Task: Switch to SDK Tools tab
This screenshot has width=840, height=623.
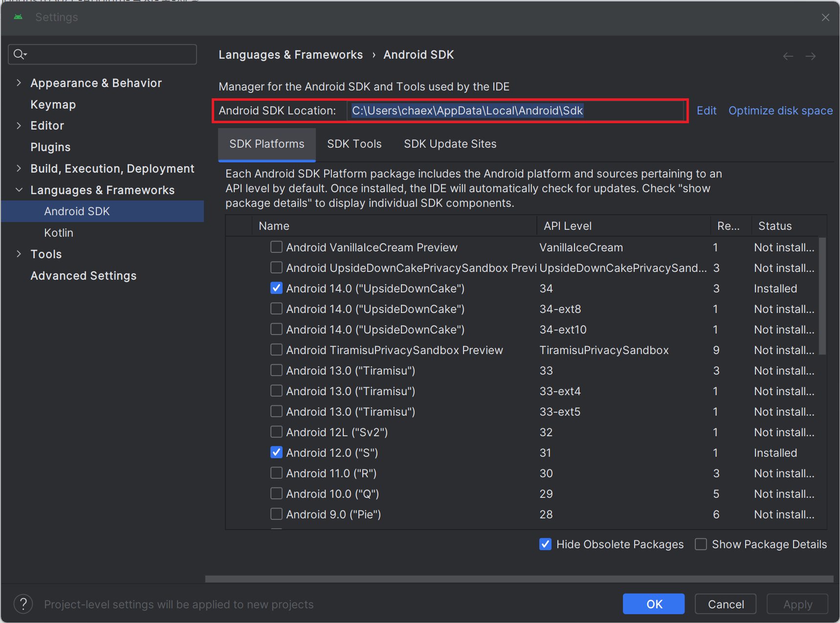Action: tap(354, 144)
